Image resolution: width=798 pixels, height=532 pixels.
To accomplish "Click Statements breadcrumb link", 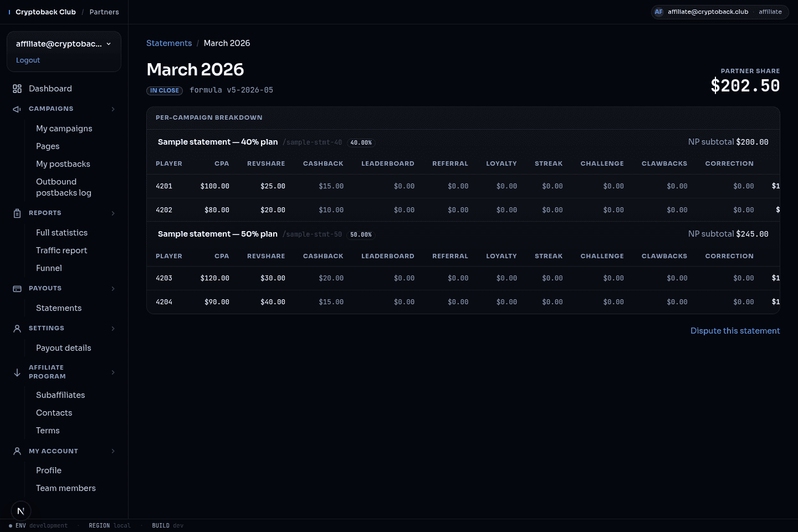I will point(169,43).
